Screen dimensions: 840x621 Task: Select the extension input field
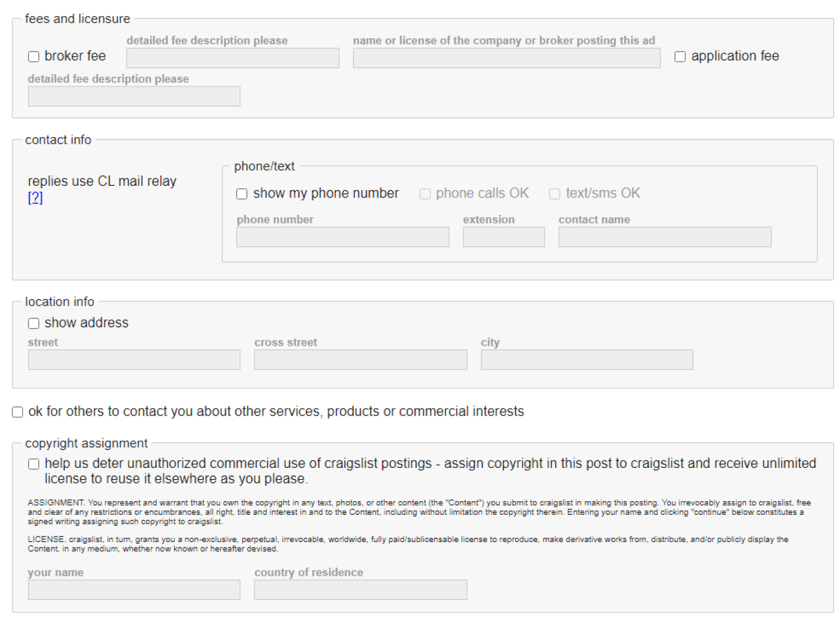point(503,237)
